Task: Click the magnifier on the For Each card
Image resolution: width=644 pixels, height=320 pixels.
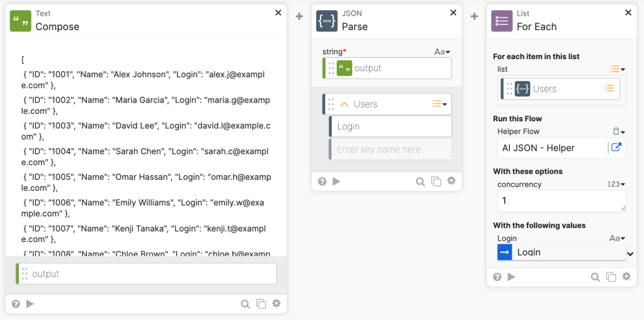Action: [x=595, y=277]
